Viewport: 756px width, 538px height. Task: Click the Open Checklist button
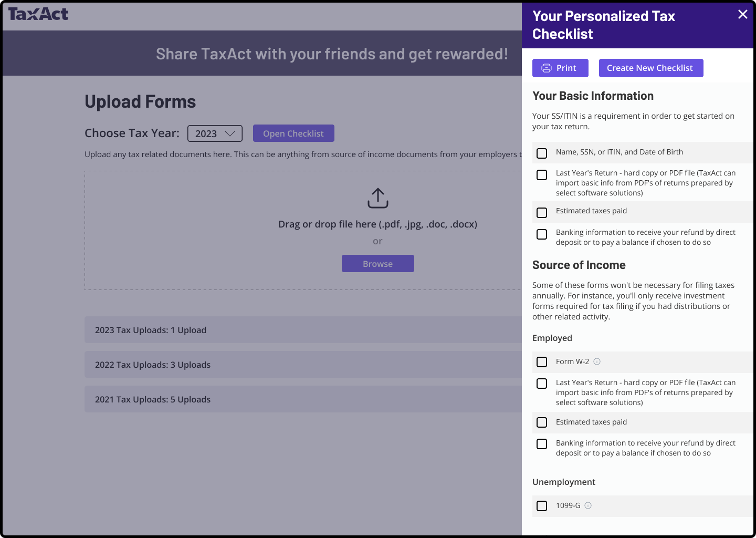coord(293,133)
